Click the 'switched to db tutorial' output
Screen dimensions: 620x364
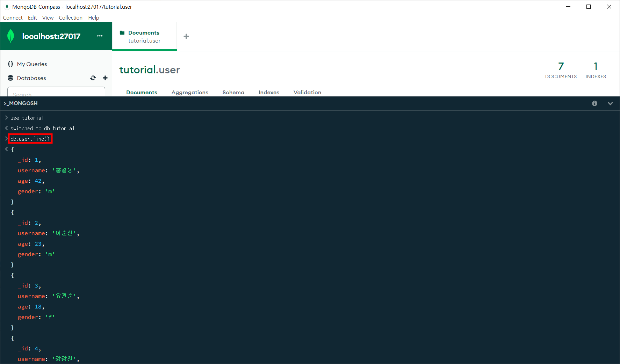(x=42, y=129)
